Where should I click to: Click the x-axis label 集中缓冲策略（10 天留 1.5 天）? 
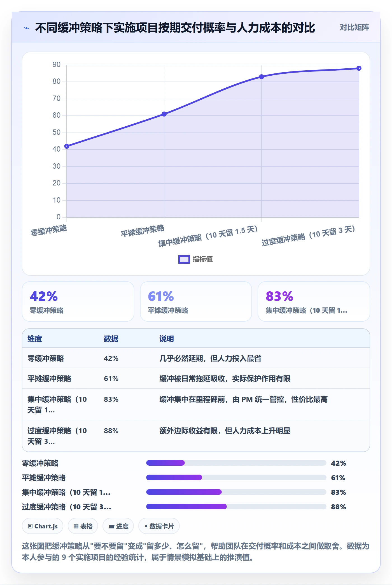208,236
